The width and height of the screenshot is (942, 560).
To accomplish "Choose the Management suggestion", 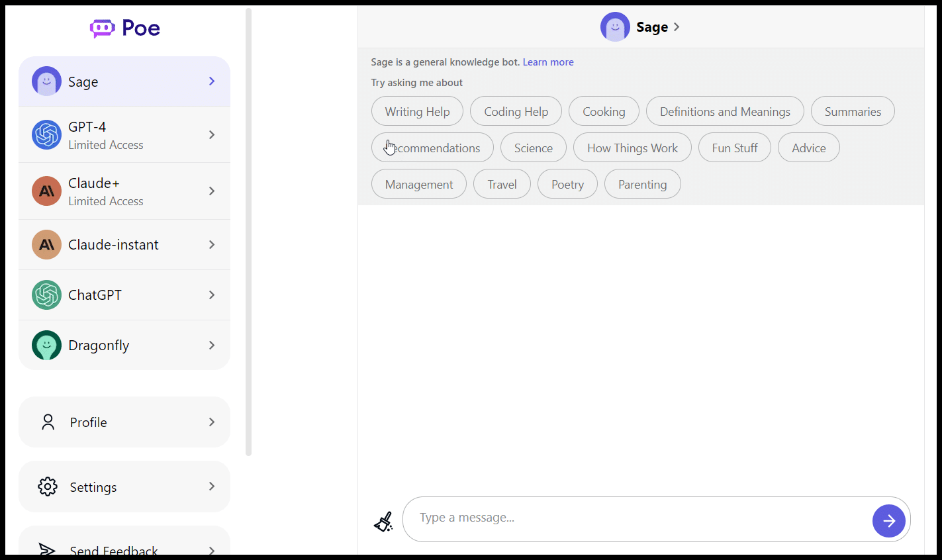I will [x=419, y=184].
